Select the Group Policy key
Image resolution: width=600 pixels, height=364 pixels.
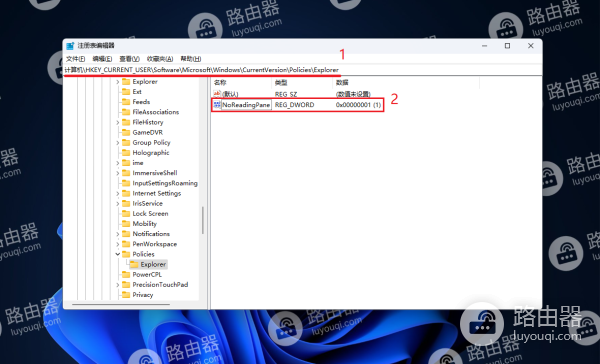tap(151, 142)
